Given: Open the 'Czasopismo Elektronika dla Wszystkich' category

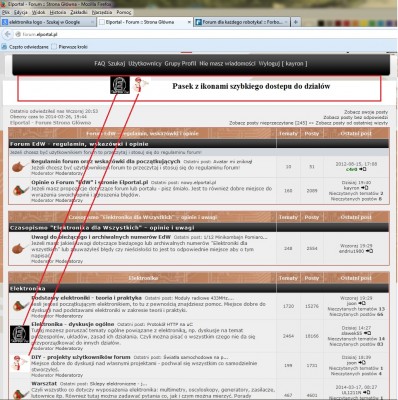Looking at the screenshot, I should pyautogui.click(x=102, y=228).
